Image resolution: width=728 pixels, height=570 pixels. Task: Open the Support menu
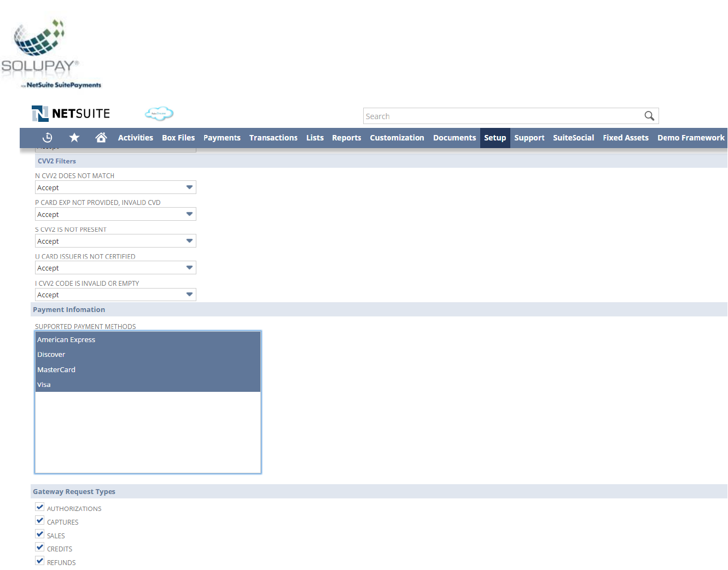529,138
